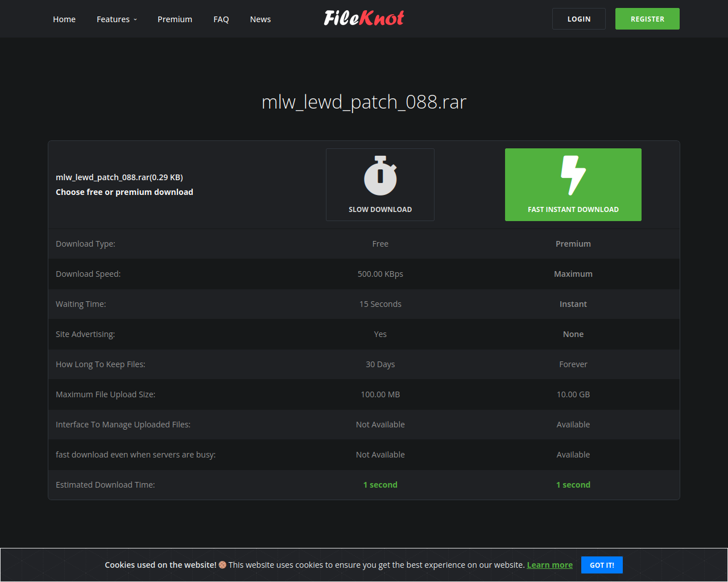The height and width of the screenshot is (582, 728).
Task: Click 'Available' in Interface To Manage row
Action: pyautogui.click(x=573, y=425)
